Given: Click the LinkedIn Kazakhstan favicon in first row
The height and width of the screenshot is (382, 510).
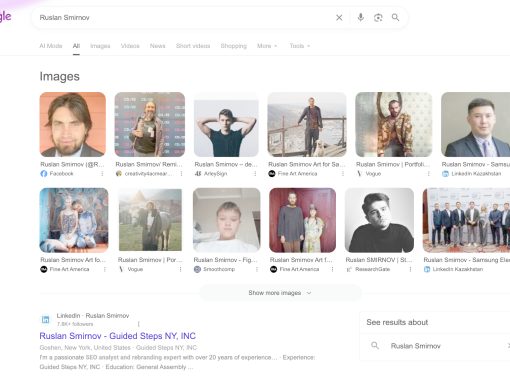Looking at the screenshot, I should pyautogui.click(x=445, y=174).
